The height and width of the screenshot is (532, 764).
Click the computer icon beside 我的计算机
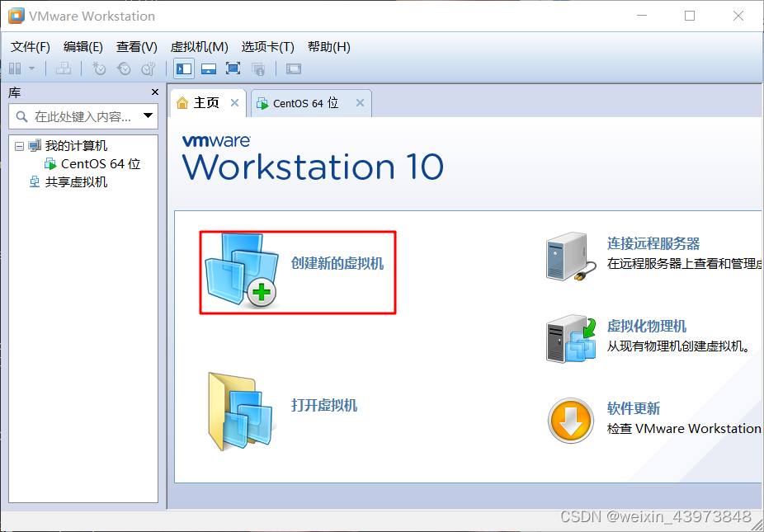[x=35, y=146]
